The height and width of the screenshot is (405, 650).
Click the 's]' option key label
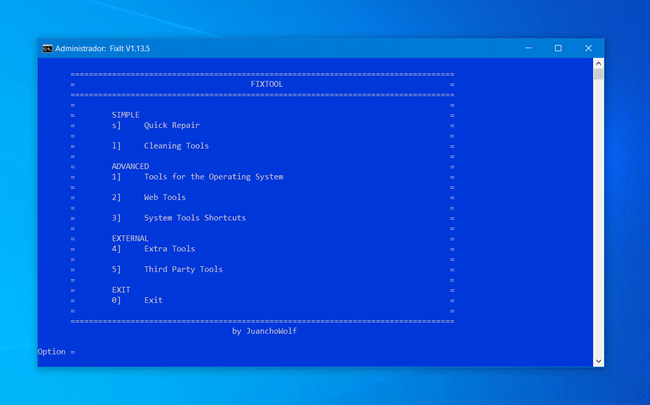pos(116,125)
